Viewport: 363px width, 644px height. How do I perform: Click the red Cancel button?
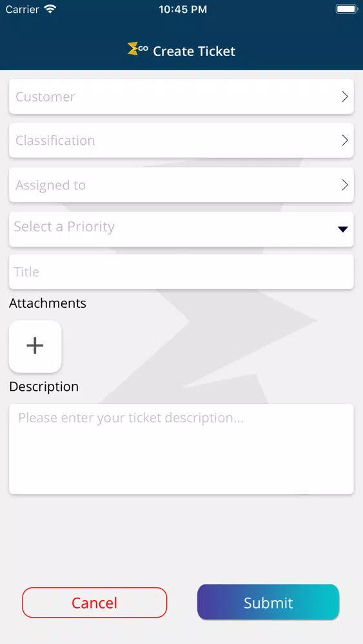tap(95, 603)
